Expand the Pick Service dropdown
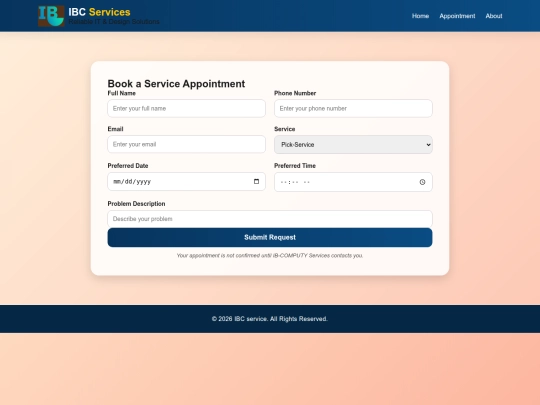This screenshot has width=540, height=405. pos(353,145)
